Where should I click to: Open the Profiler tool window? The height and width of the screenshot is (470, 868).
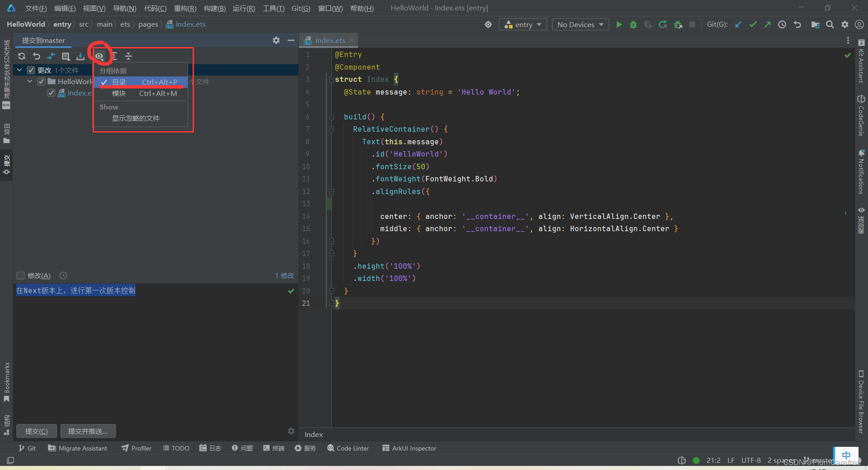[137, 448]
